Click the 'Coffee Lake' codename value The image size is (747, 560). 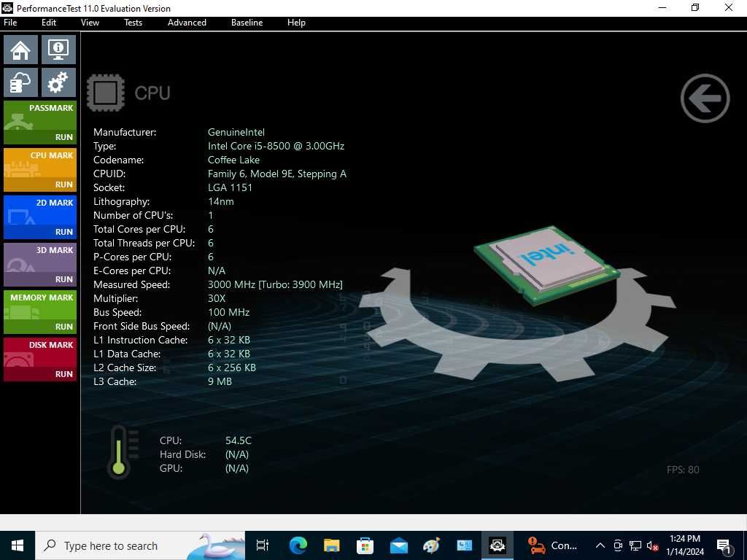coord(233,160)
